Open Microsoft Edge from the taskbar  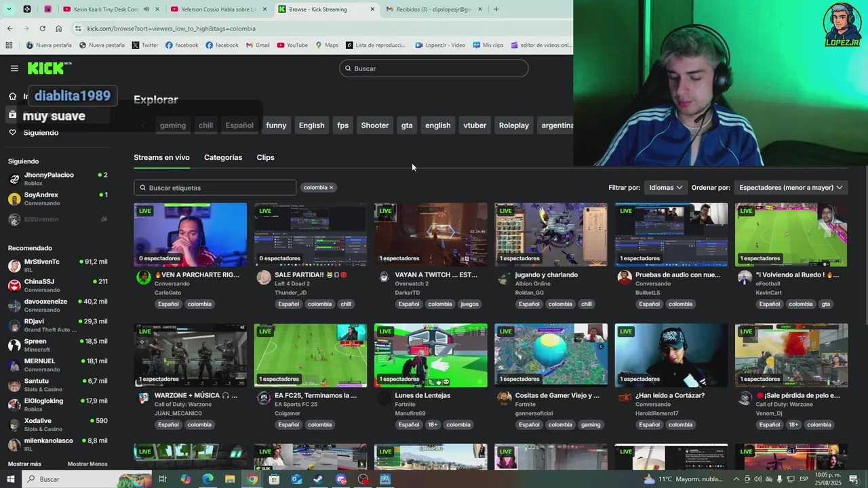point(208,479)
